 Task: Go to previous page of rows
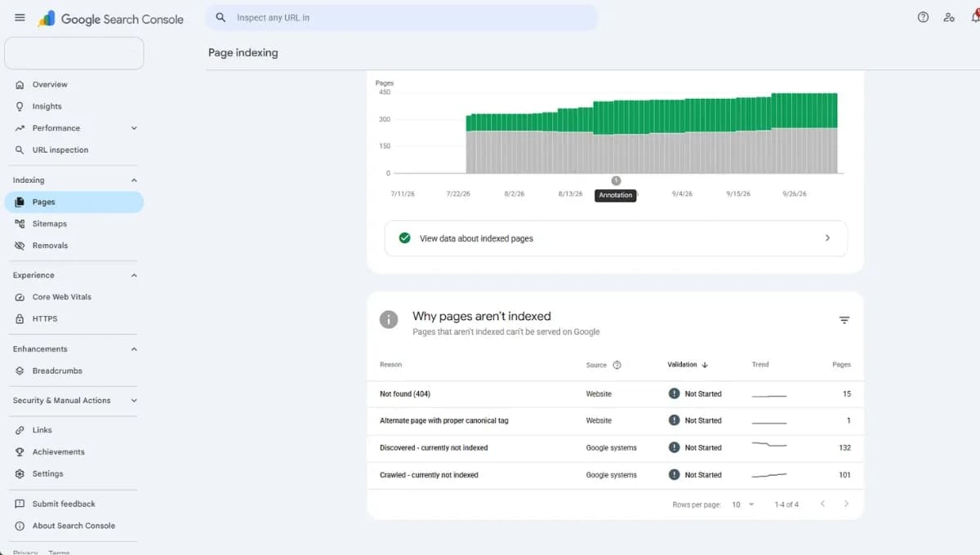pos(822,504)
